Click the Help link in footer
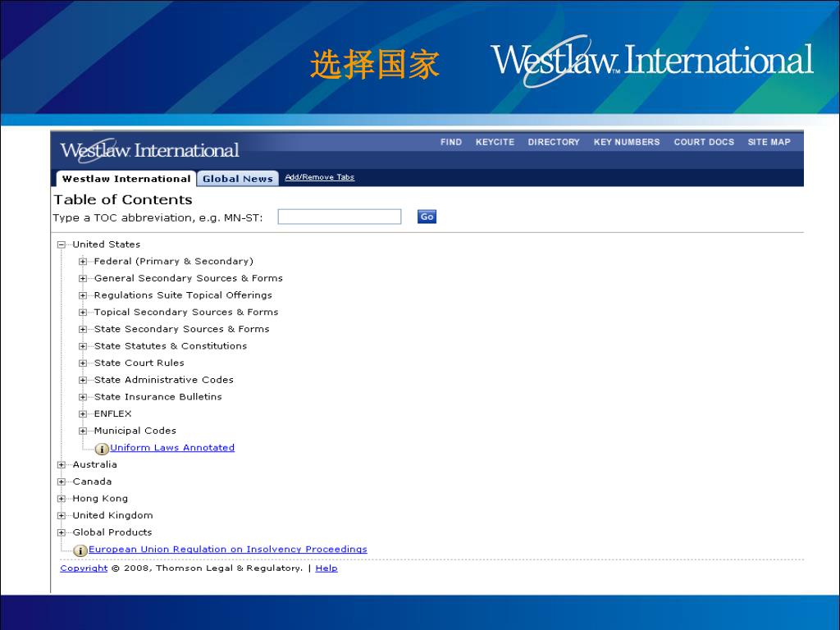Image resolution: width=840 pixels, height=630 pixels. pos(326,568)
